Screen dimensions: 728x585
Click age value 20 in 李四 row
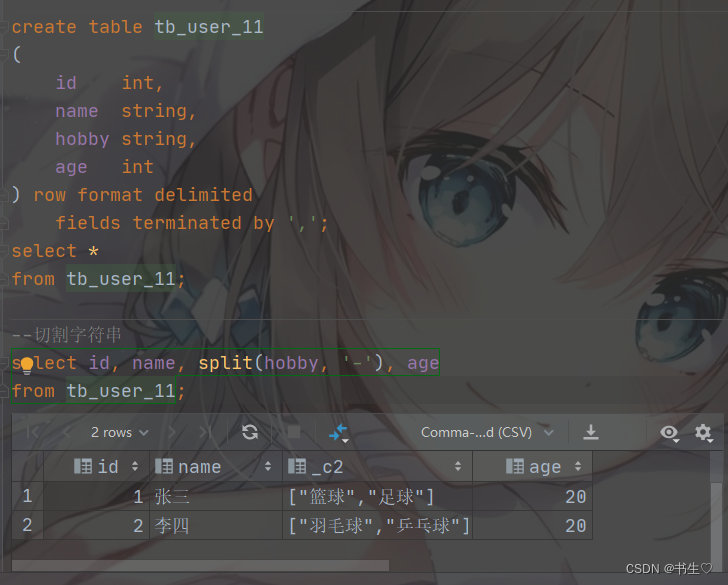click(x=533, y=526)
